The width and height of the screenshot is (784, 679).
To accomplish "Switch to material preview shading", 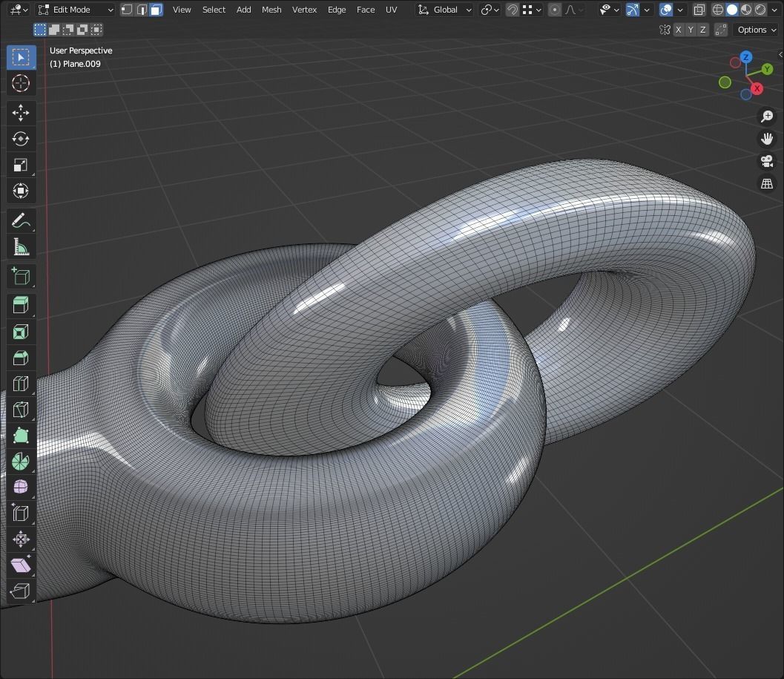I will pyautogui.click(x=746, y=10).
